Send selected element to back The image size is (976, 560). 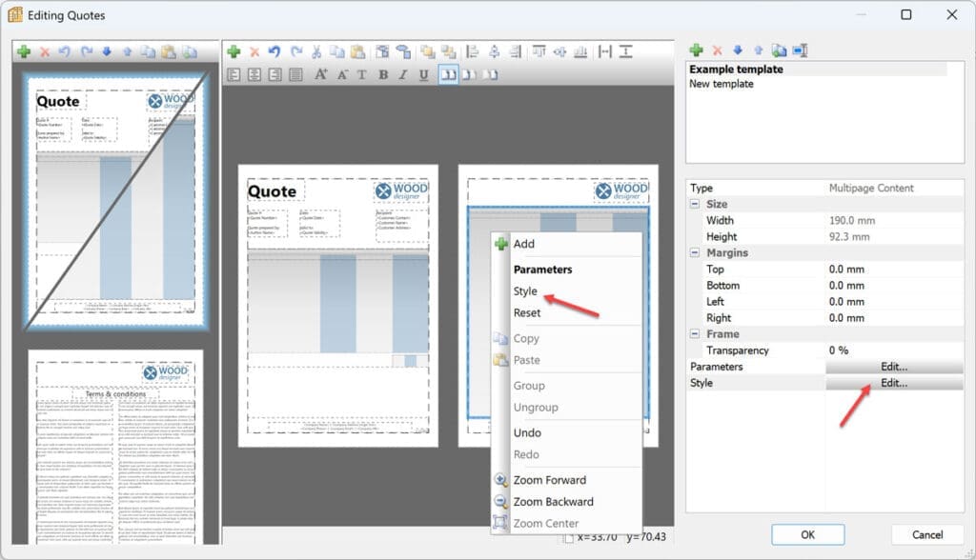(x=448, y=51)
